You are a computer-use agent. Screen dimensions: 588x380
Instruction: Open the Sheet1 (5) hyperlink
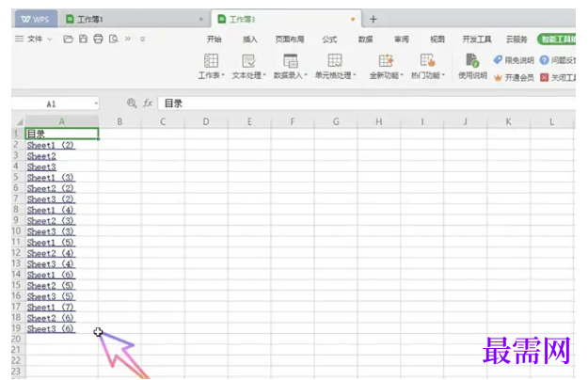[51, 243]
